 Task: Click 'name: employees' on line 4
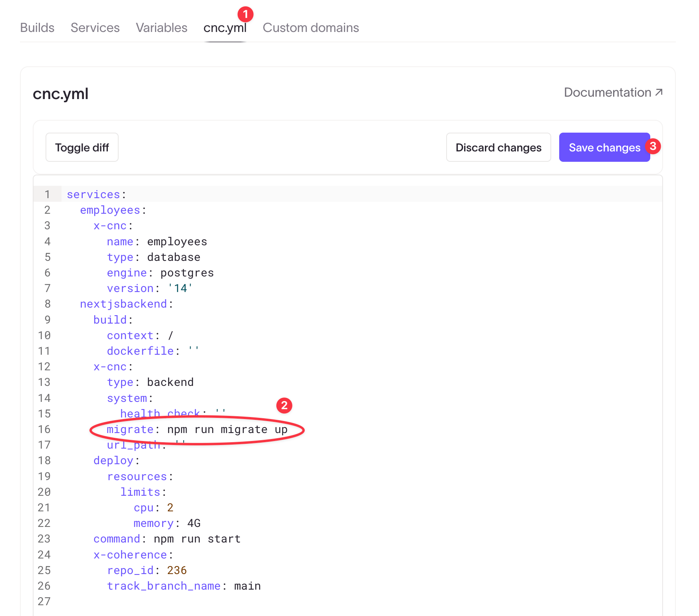[157, 241]
